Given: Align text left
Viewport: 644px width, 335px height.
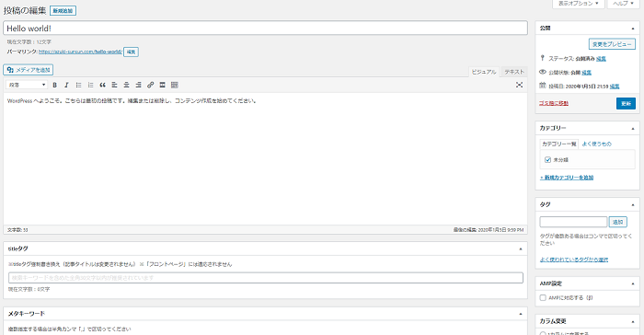Looking at the screenshot, I should (x=115, y=85).
